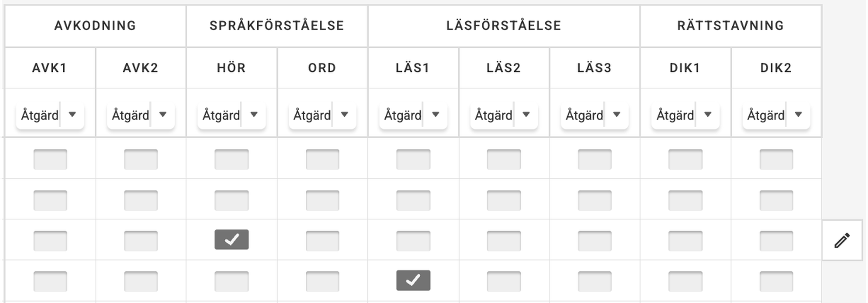Expand the Åtgärd dropdown under DIK2
The image size is (868, 303).
coord(776,115)
